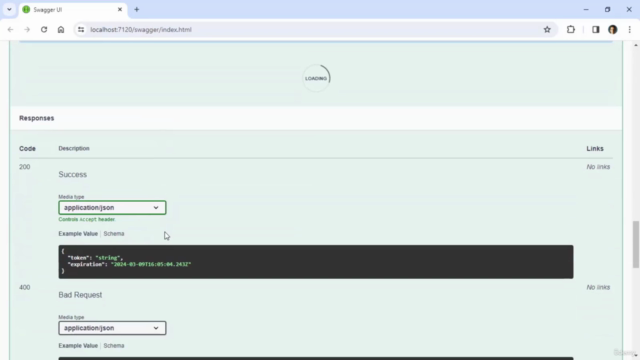Click the LOADING spinner

tap(316, 78)
